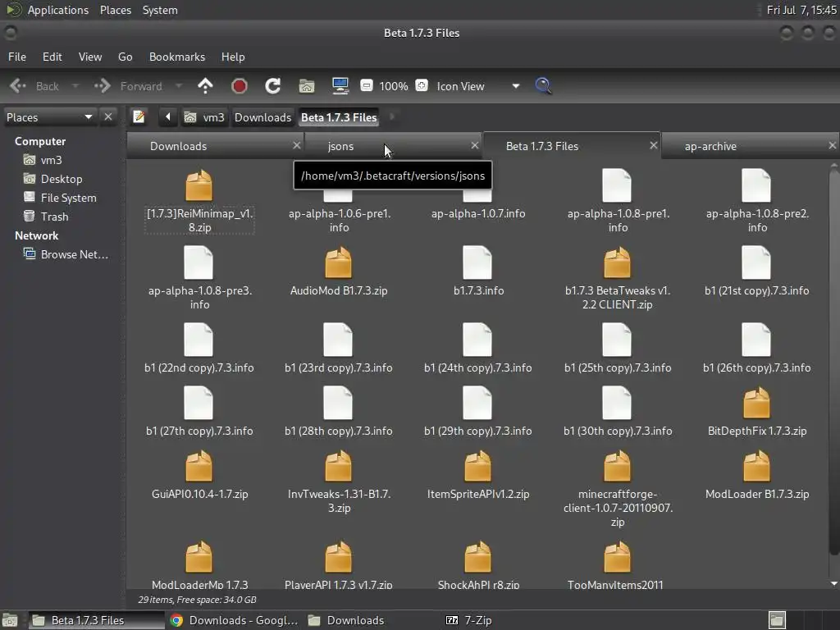Zoom in with the plus icon
The image size is (840, 630).
pyautogui.click(x=422, y=85)
